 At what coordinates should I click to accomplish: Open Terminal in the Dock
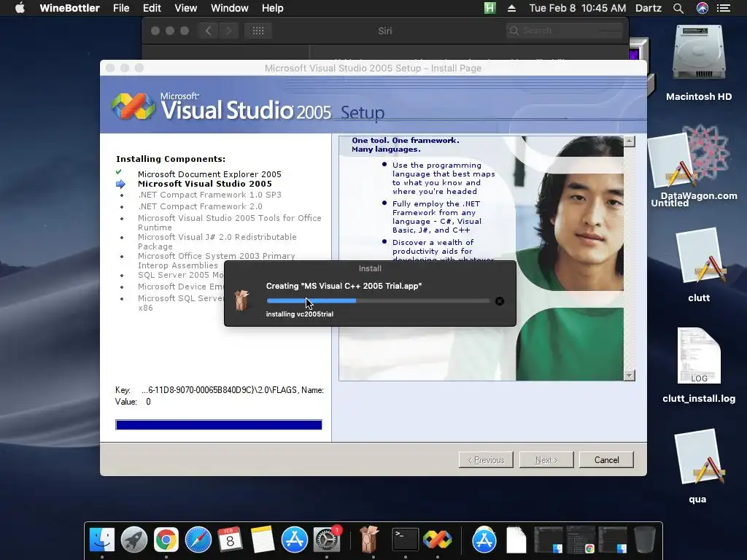tap(406, 540)
